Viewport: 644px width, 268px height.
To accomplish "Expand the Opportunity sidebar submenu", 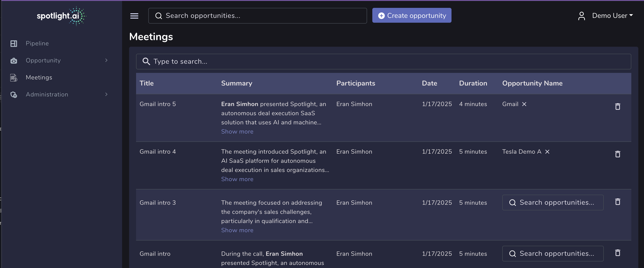I will [106, 60].
